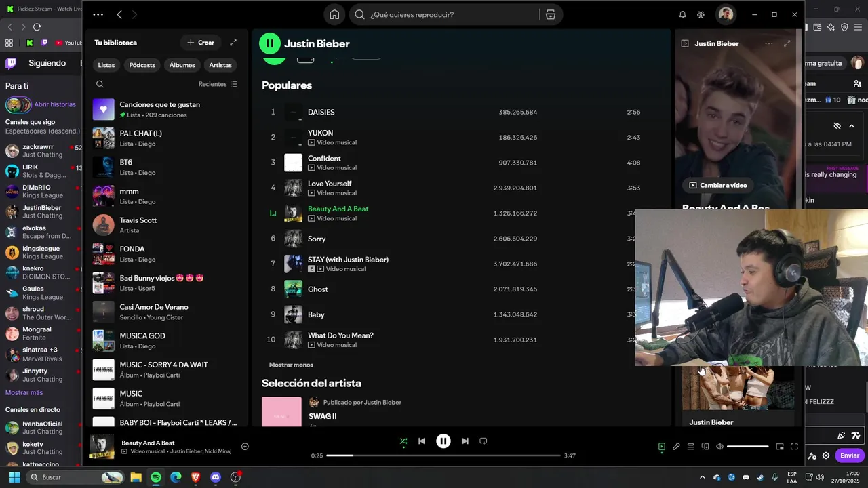This screenshot has height=488, width=868.
Task: Skip to the previous track
Action: coord(422,441)
